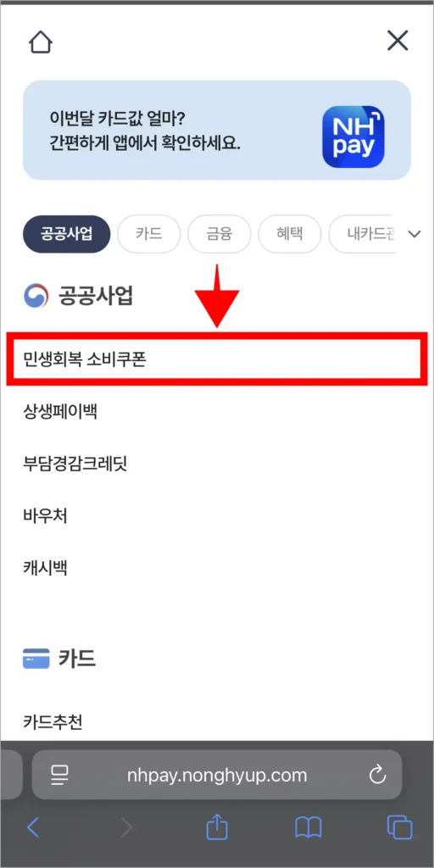Screen dimensions: 434x868
Task: Expand the category chips with the chevron
Action: (415, 234)
